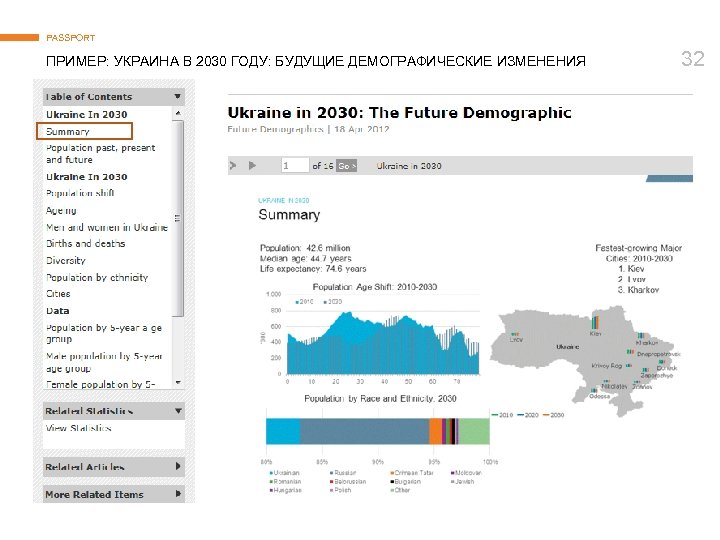Click the Data heading in contents
Screen dimensions: 720x540
pyautogui.click(x=58, y=311)
